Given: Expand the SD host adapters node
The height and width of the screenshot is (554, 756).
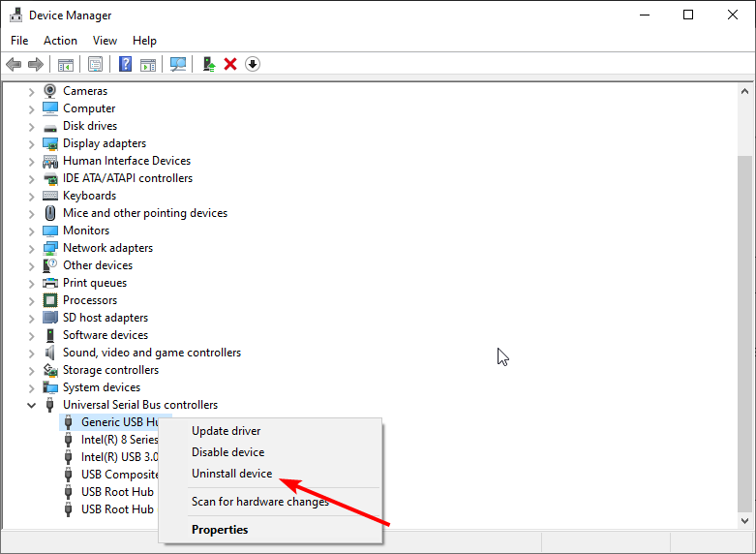Looking at the screenshot, I should pyautogui.click(x=31, y=318).
